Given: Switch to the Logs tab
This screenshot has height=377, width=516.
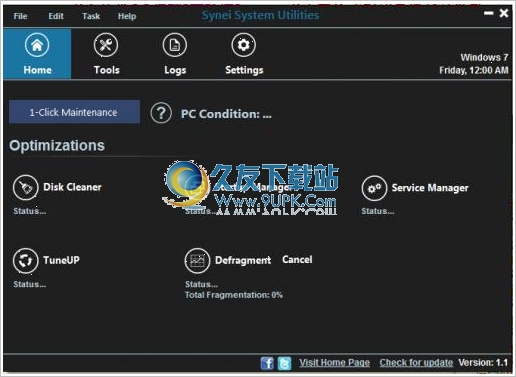Looking at the screenshot, I should click(175, 54).
